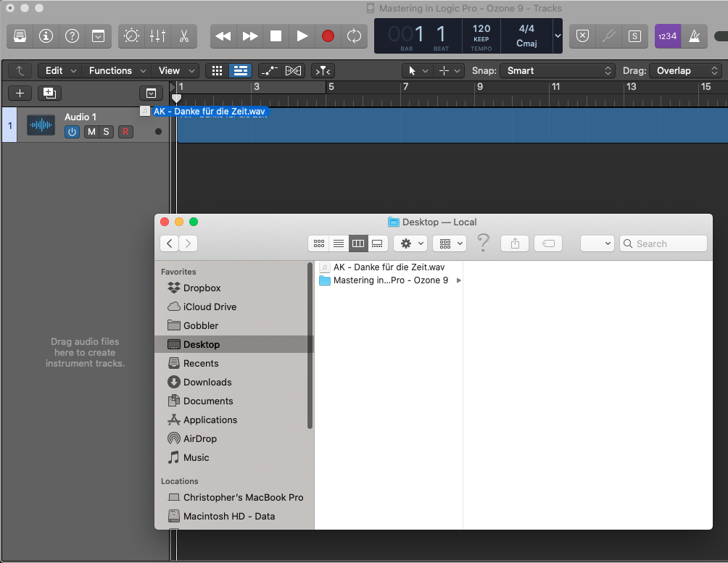728x563 pixels.
Task: Toggle Cycle mode button
Action: click(x=354, y=36)
